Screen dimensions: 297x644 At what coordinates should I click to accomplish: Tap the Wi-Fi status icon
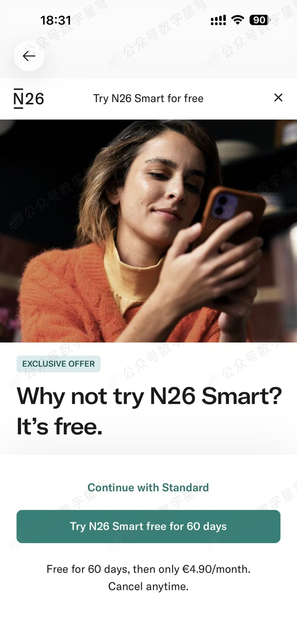238,20
